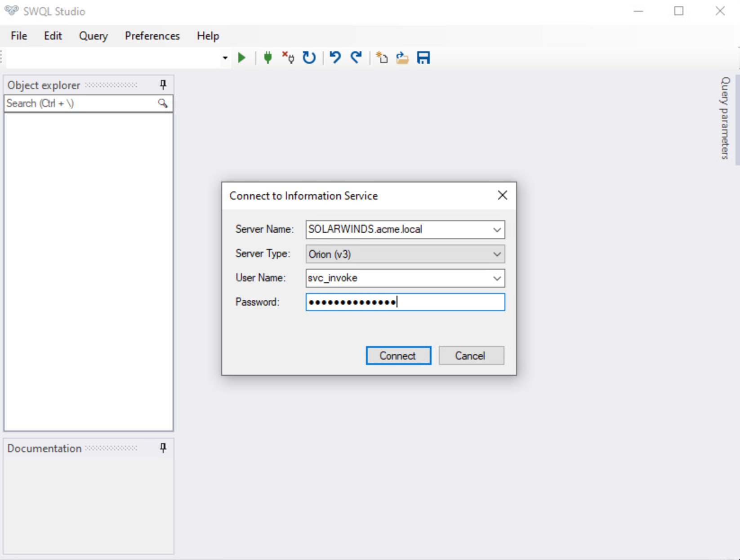
Task: Run query with green play icon
Action: (242, 58)
